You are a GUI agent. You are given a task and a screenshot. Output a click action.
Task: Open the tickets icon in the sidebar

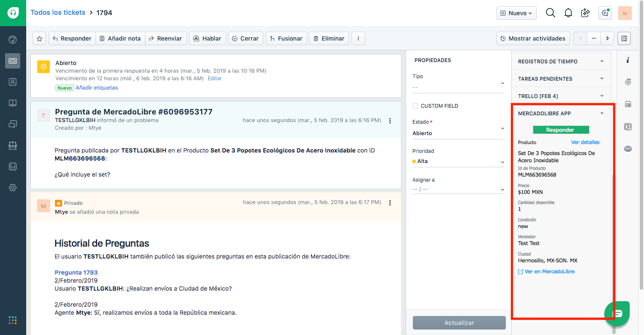coord(13,61)
